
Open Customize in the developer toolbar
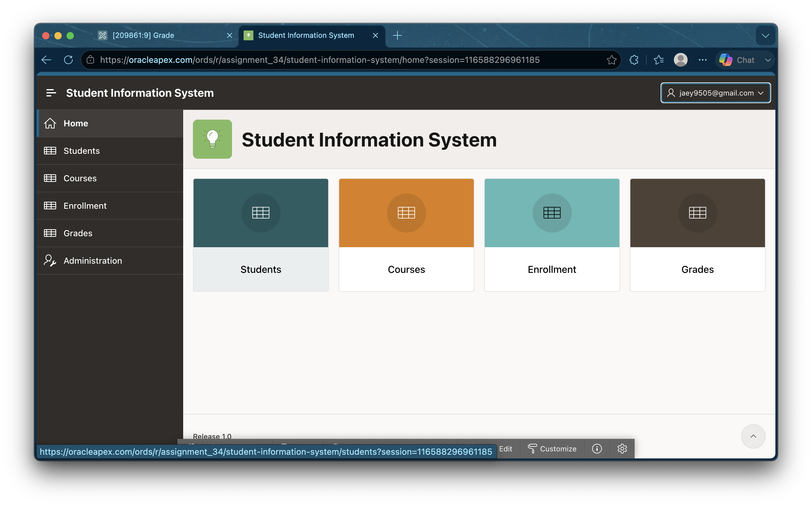click(x=552, y=448)
